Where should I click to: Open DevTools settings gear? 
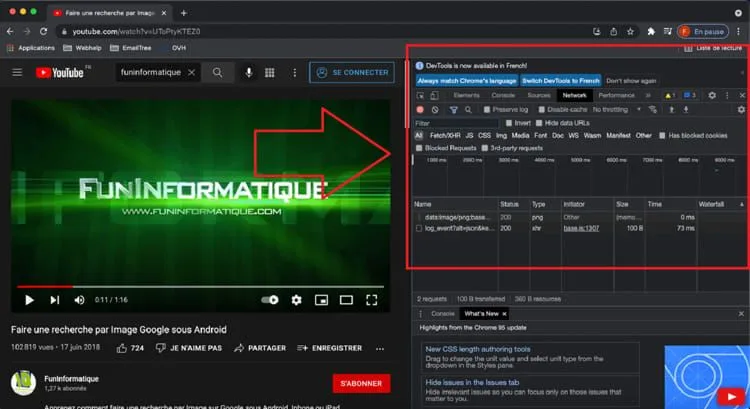point(712,95)
